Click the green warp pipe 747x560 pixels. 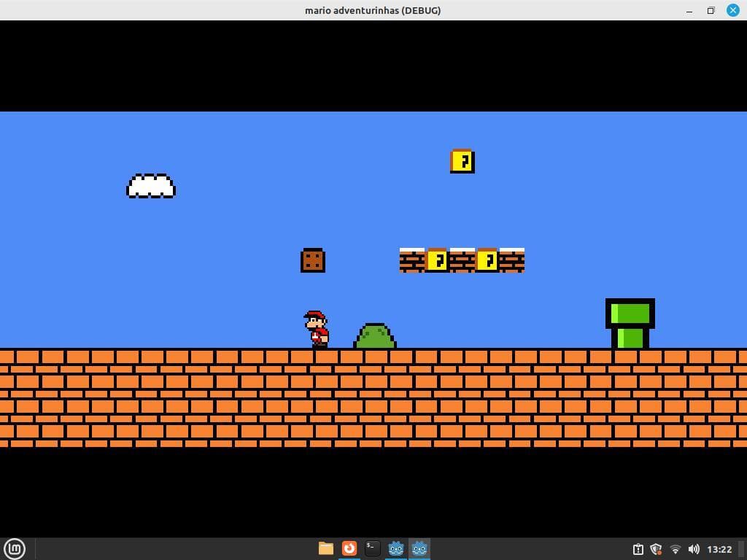click(x=630, y=323)
